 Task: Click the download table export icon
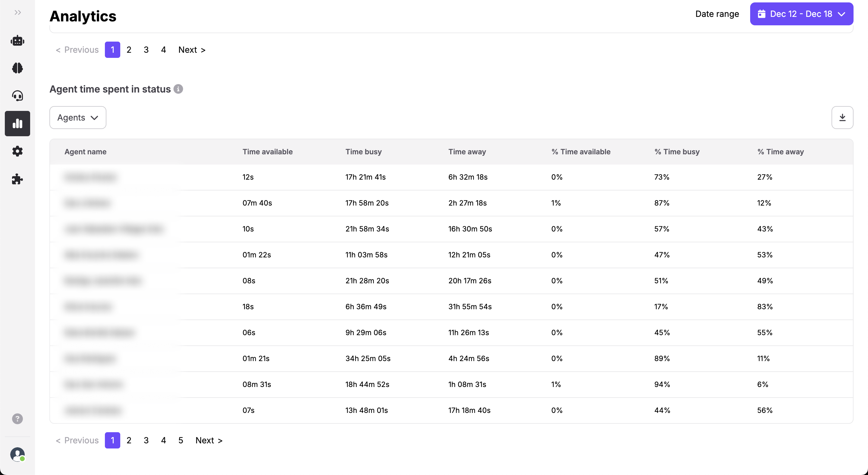[842, 118]
